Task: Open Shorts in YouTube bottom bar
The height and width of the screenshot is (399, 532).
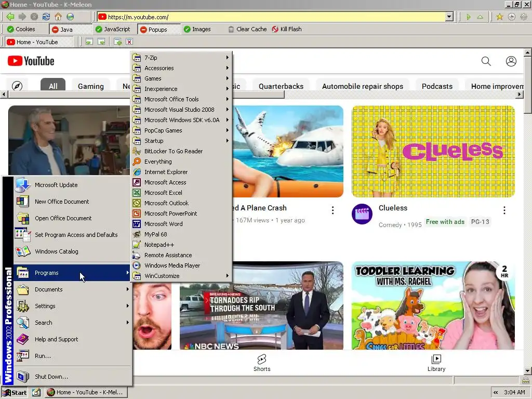Action: pyautogui.click(x=262, y=363)
